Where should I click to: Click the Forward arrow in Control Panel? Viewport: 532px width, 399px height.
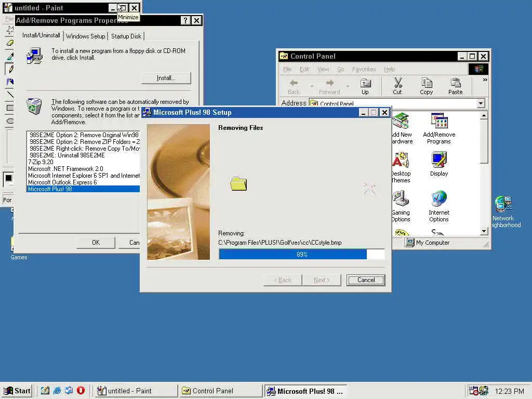pyautogui.click(x=329, y=86)
